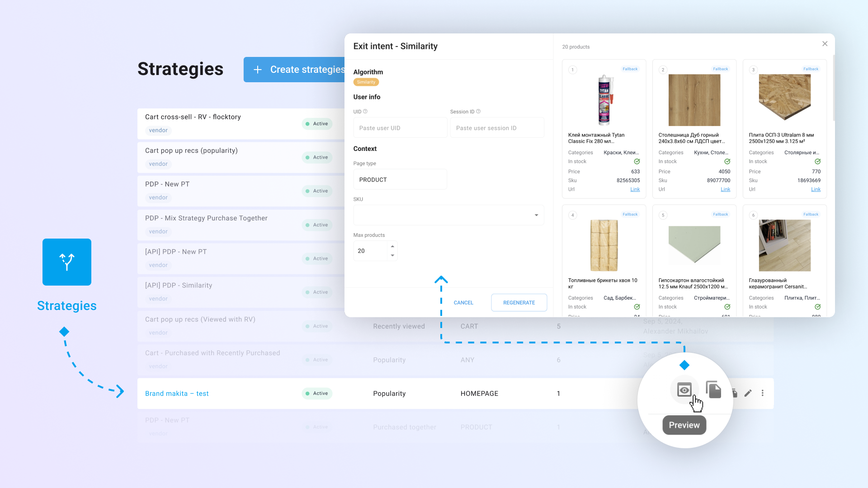
Task: Open the three-dot more options menu
Action: (763, 393)
